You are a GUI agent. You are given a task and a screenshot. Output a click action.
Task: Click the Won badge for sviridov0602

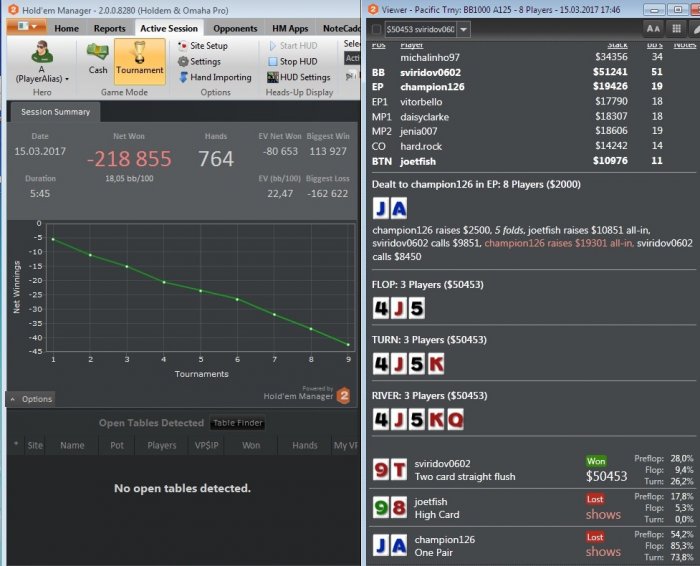point(596,461)
